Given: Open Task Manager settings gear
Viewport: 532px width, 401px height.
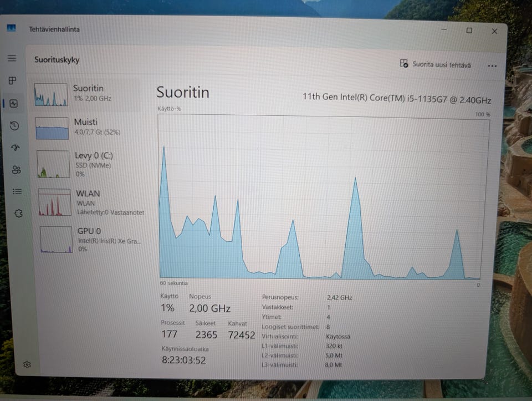Looking at the screenshot, I should (27, 364).
